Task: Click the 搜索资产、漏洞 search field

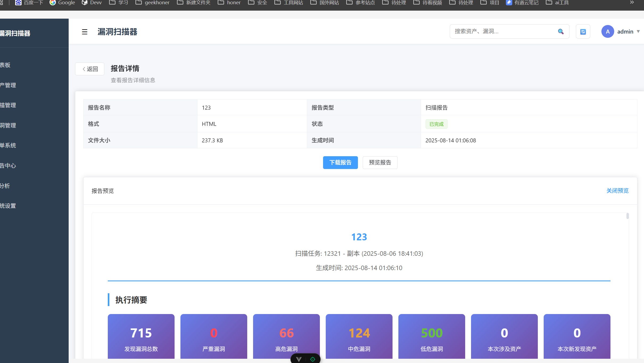Action: [503, 31]
